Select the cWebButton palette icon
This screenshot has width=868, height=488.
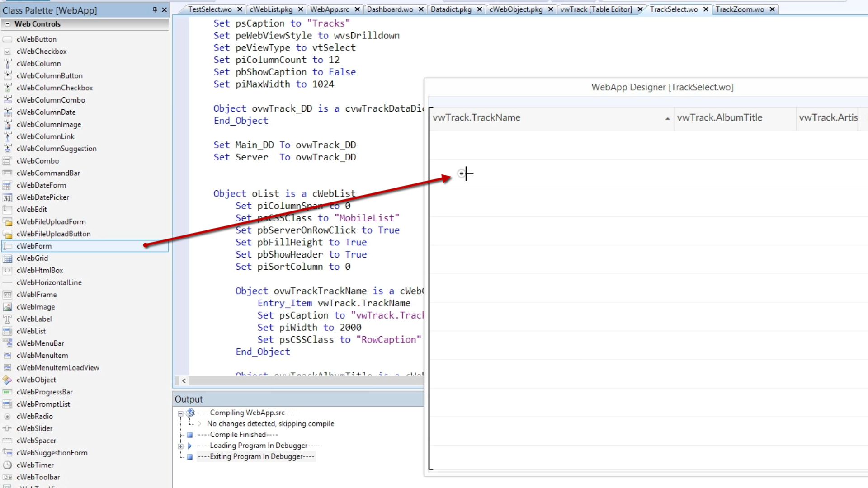[8, 39]
